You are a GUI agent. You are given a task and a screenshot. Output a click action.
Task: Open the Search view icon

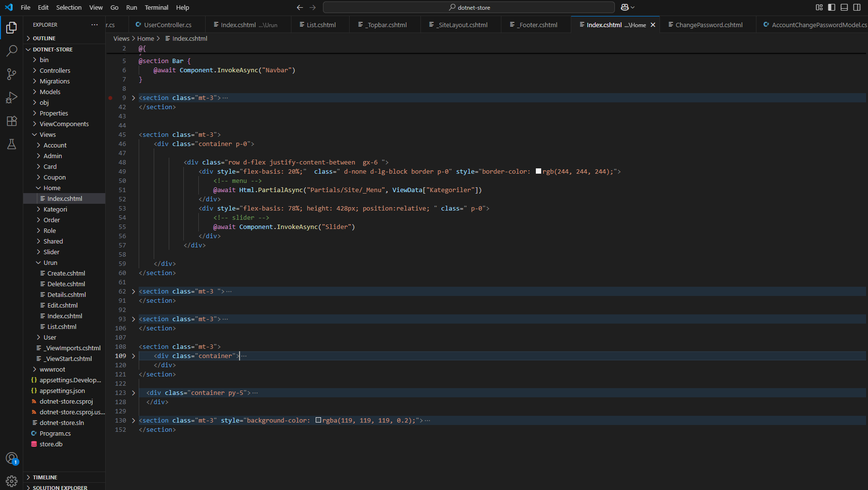(x=12, y=51)
